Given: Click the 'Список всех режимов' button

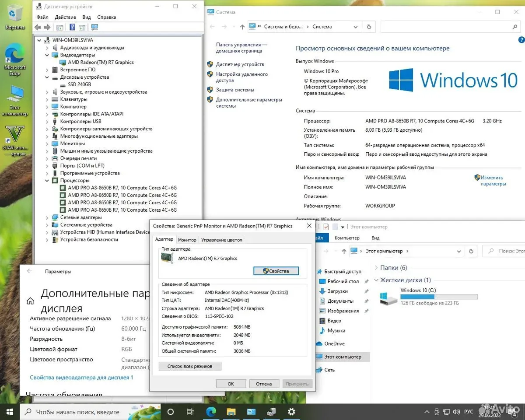Looking at the screenshot, I should click(190, 366).
